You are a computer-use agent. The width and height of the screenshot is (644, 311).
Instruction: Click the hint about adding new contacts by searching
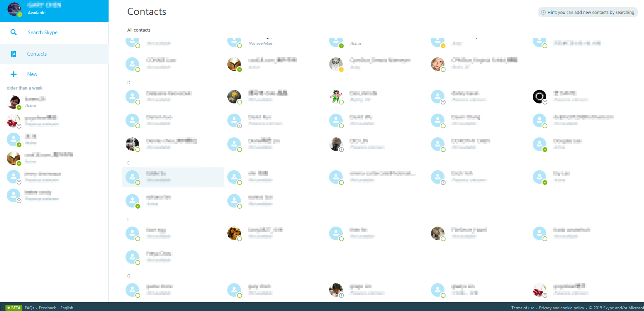[588, 13]
